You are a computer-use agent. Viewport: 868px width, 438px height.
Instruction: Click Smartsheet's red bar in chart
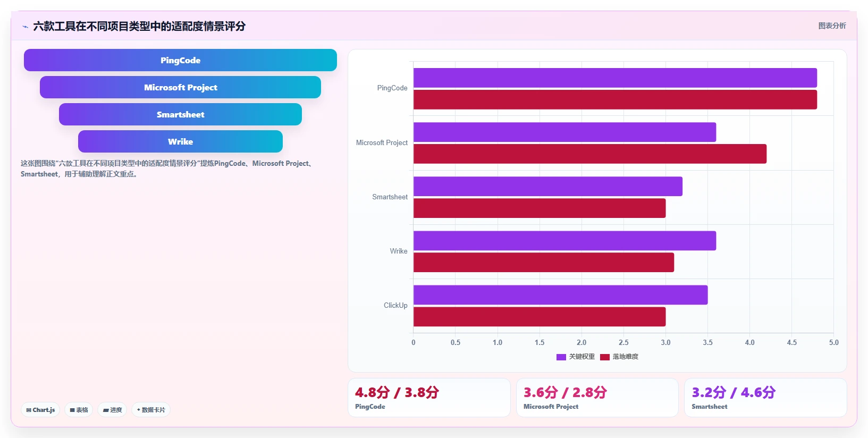click(x=540, y=208)
